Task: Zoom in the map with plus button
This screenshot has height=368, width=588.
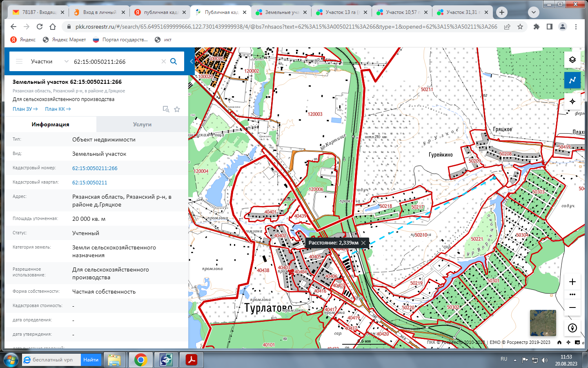Action: click(572, 282)
